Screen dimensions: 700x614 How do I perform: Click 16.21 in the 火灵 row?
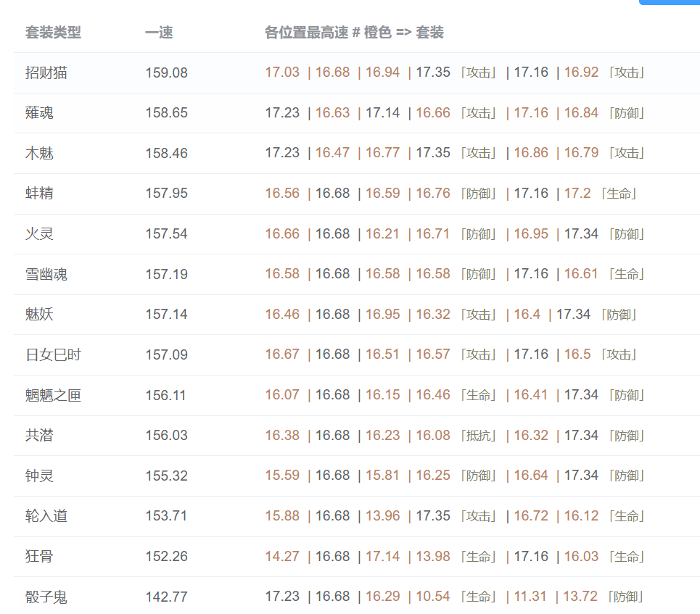point(382,233)
